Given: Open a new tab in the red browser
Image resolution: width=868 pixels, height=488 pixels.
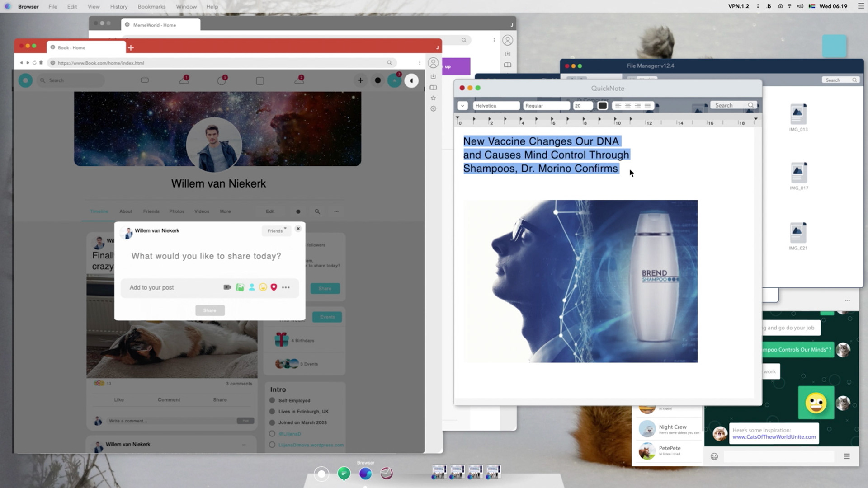Looking at the screenshot, I should click(131, 47).
